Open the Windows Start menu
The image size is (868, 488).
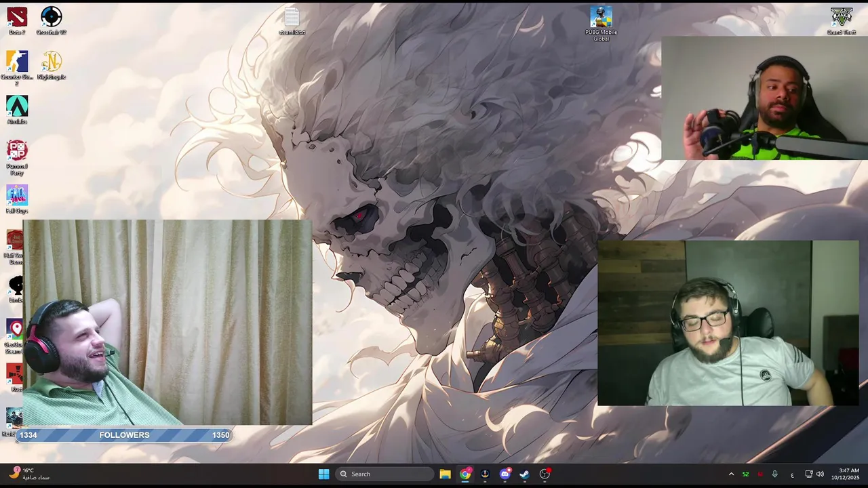(x=323, y=474)
